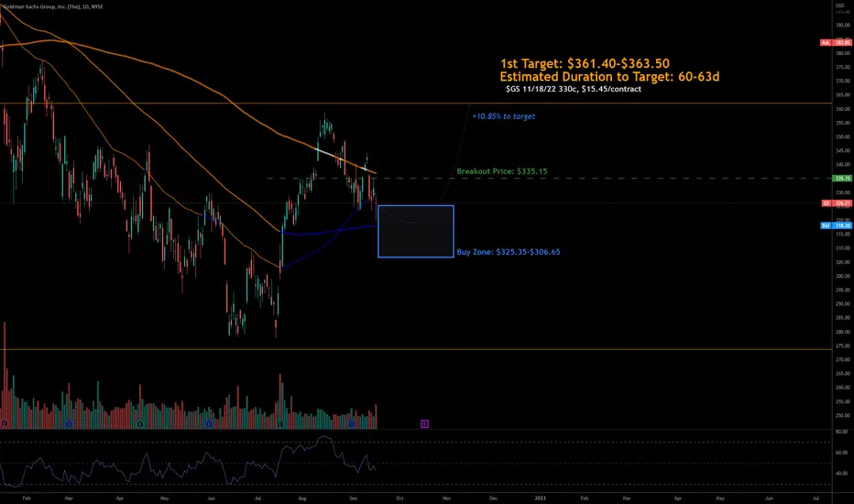Open the blue dividend marker above Sep
854x504 pixels.
coord(351,424)
